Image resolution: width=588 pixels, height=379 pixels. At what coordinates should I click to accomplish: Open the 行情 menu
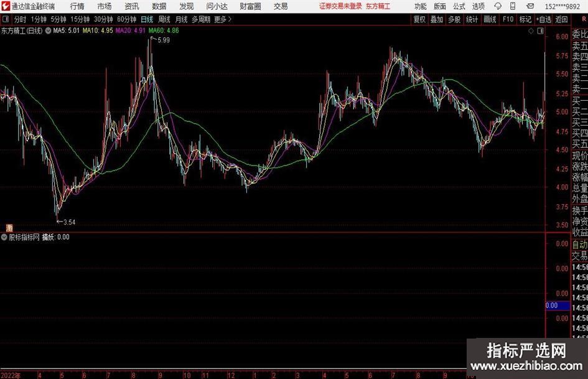(x=77, y=6)
